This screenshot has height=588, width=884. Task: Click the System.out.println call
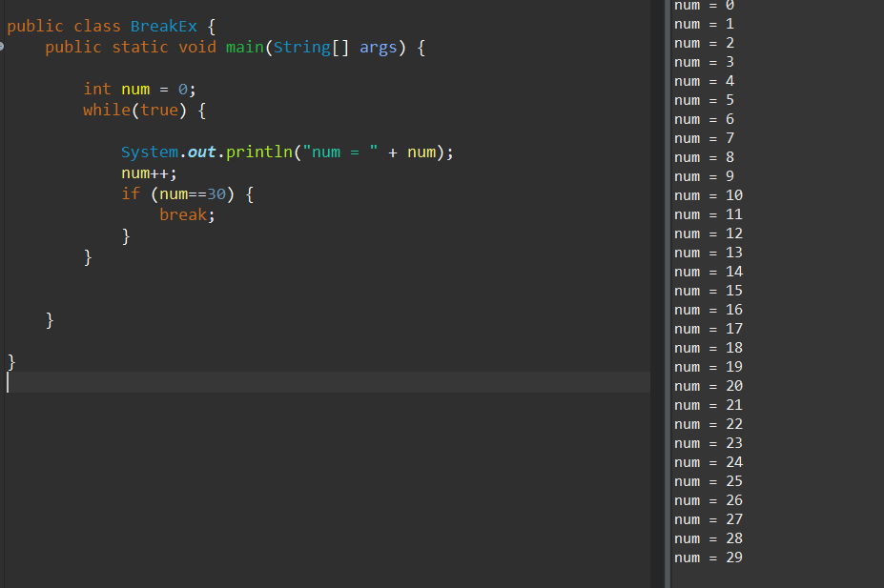288,152
